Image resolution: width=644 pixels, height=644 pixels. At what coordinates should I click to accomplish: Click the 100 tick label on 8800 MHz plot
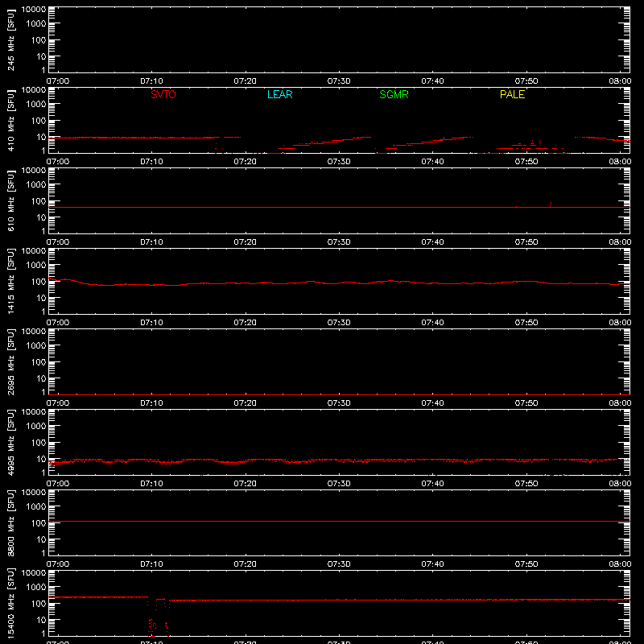click(39, 523)
